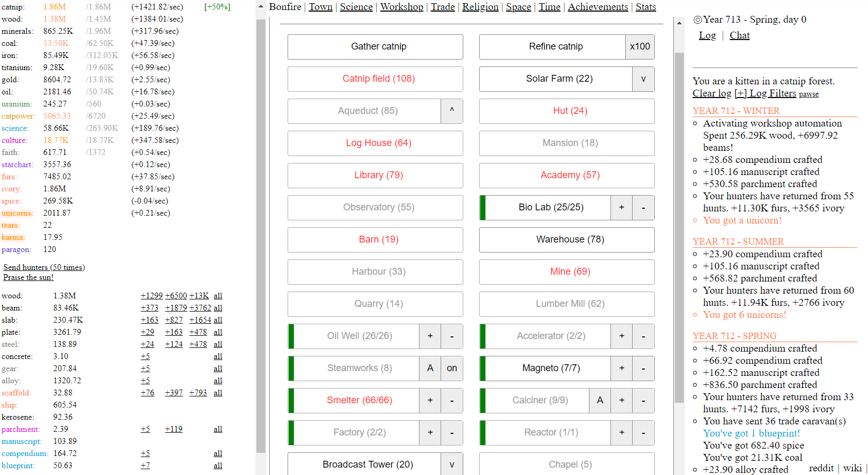Click Send hunters (50 times) link
This screenshot has height=475, width=868.
pyautogui.click(x=44, y=267)
